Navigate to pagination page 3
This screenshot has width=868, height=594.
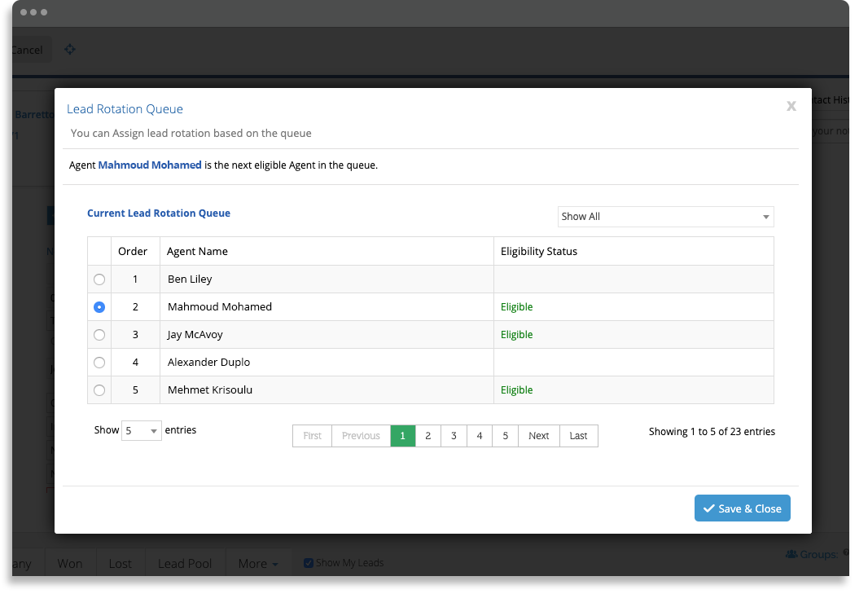tap(454, 436)
